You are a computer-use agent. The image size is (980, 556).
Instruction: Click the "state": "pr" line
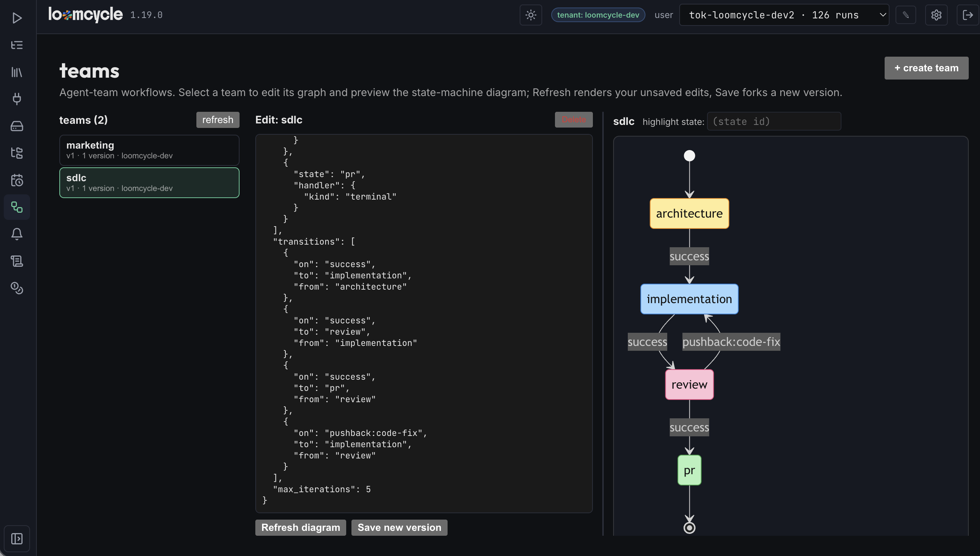click(x=329, y=174)
